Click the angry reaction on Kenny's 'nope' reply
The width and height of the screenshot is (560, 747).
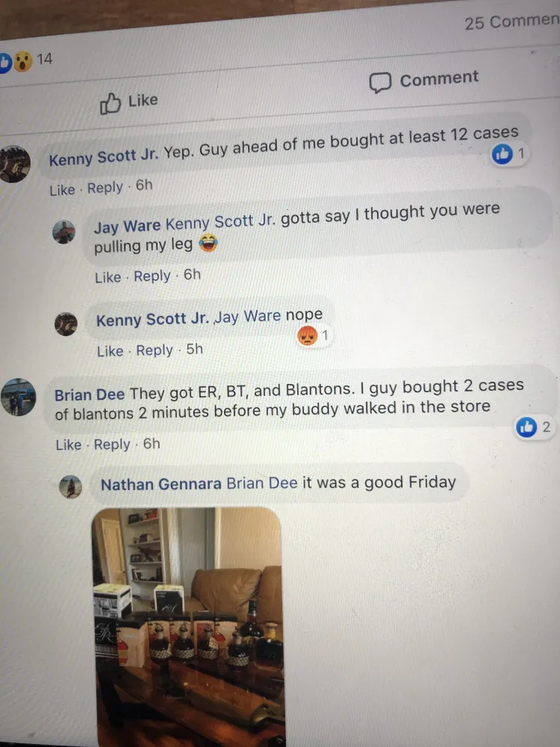click(x=307, y=336)
